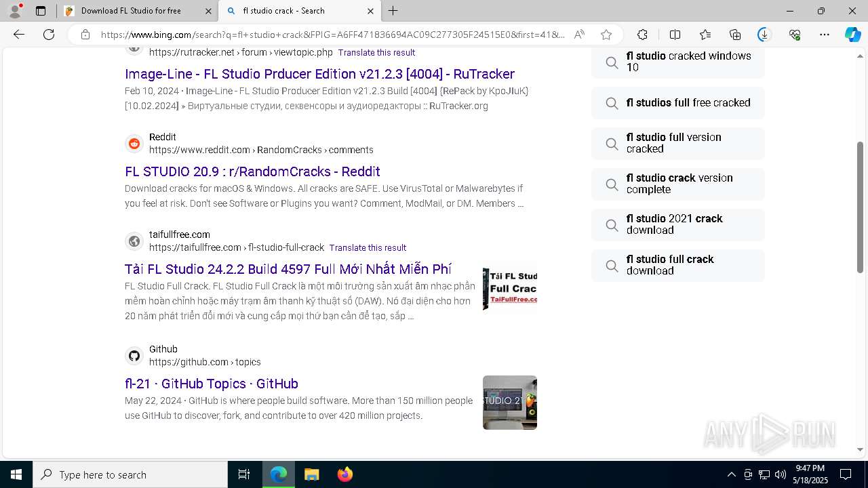
Task: Click the taifullfree.com globe favicon
Action: [x=134, y=241]
